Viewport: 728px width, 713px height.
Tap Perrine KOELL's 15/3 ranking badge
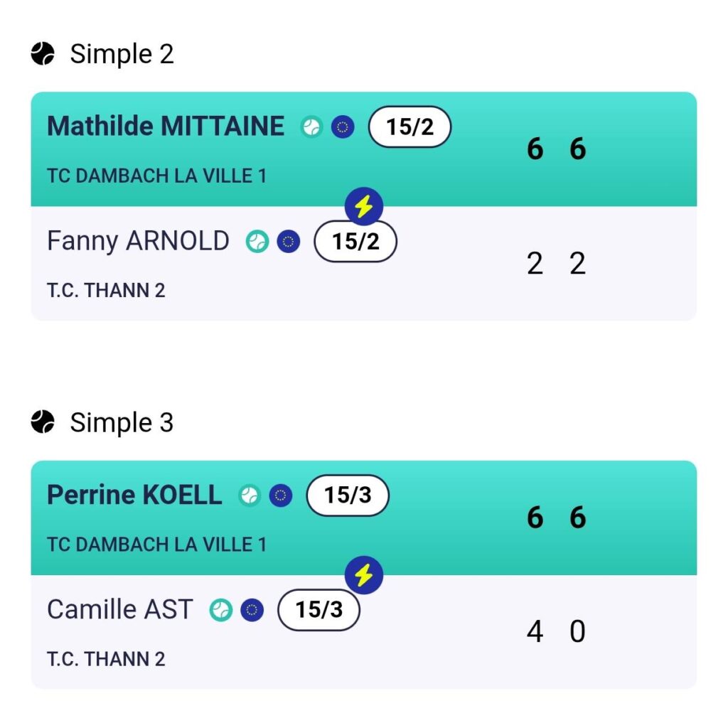click(x=348, y=495)
